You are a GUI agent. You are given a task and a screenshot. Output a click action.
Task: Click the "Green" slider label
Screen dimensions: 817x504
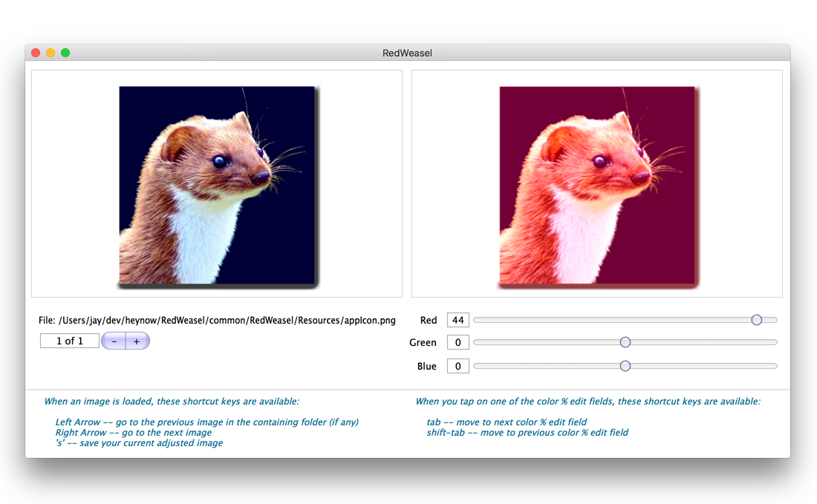[423, 343]
